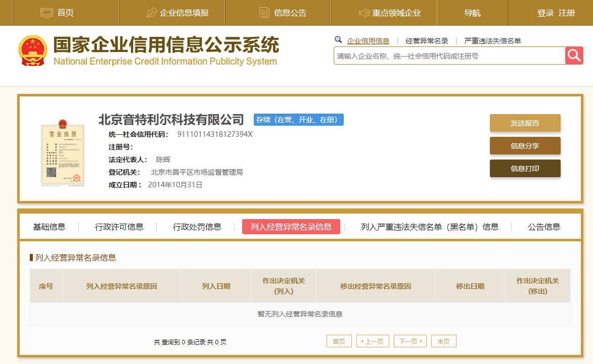Click the 发送报告 button
This screenshot has height=364, width=593.
pyautogui.click(x=525, y=123)
